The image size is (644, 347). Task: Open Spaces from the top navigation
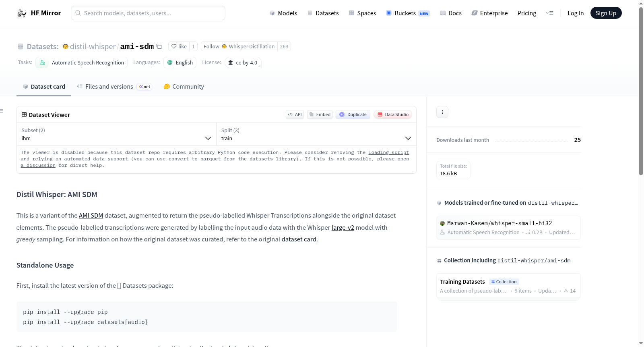(362, 13)
